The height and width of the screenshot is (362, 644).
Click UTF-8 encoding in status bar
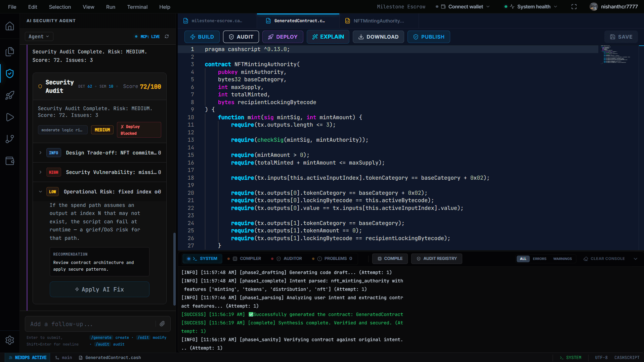601,358
